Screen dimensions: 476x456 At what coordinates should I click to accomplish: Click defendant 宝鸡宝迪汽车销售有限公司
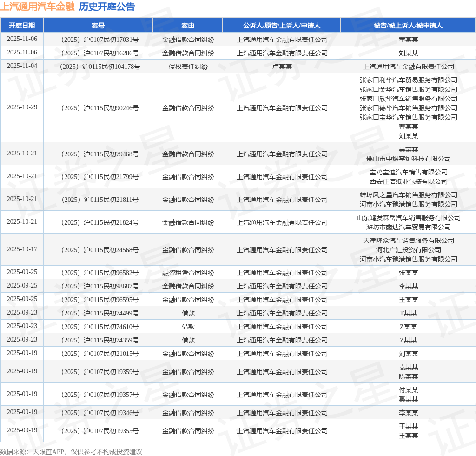point(408,172)
